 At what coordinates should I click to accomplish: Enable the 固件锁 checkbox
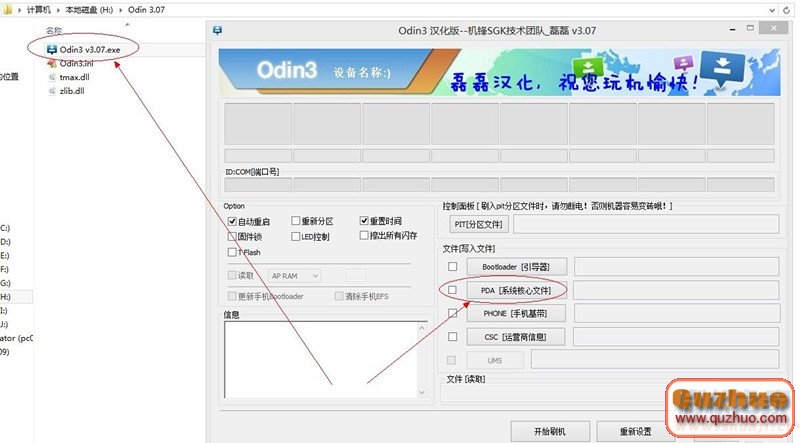click(x=232, y=236)
